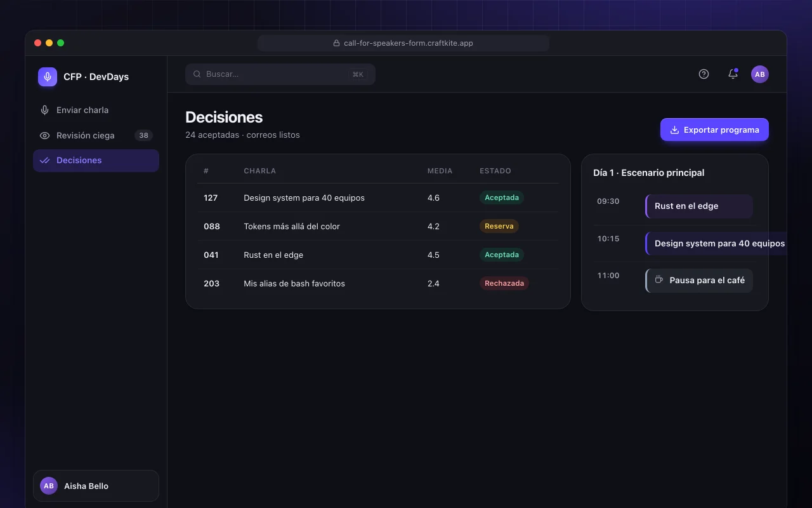
Task: Click the 11:00 time label
Action: point(608,276)
